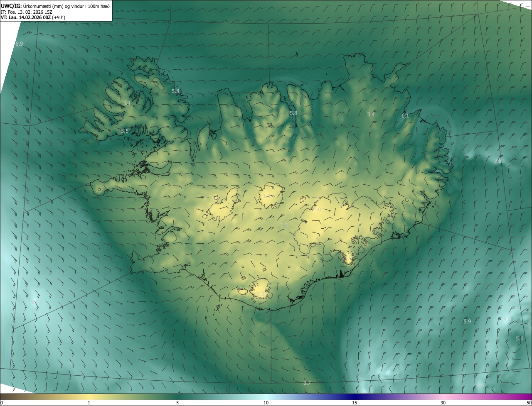Pick the 10 mm color scale tick
This screenshot has width=532, height=406.
pos(266,403)
